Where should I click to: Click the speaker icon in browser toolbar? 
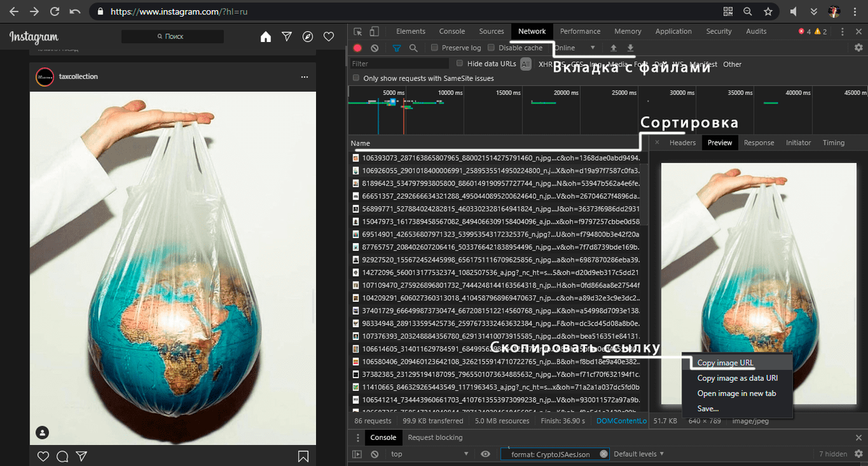(794, 12)
